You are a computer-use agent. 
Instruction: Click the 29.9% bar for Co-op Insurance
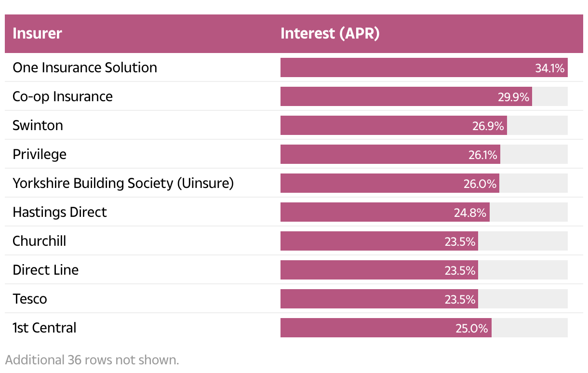tap(514, 97)
